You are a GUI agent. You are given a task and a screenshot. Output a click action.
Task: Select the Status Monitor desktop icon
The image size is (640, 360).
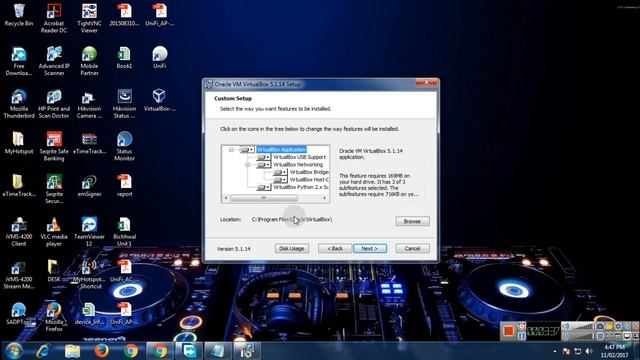click(x=124, y=146)
